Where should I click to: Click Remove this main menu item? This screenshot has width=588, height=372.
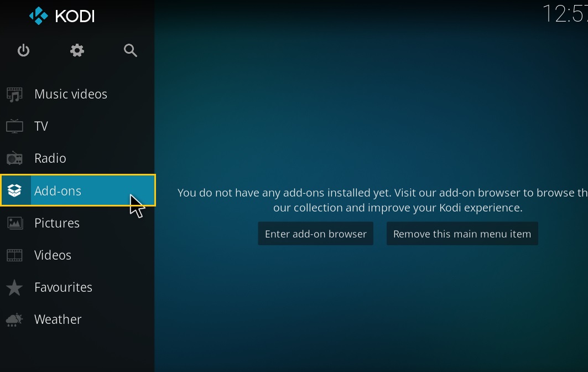point(462,233)
